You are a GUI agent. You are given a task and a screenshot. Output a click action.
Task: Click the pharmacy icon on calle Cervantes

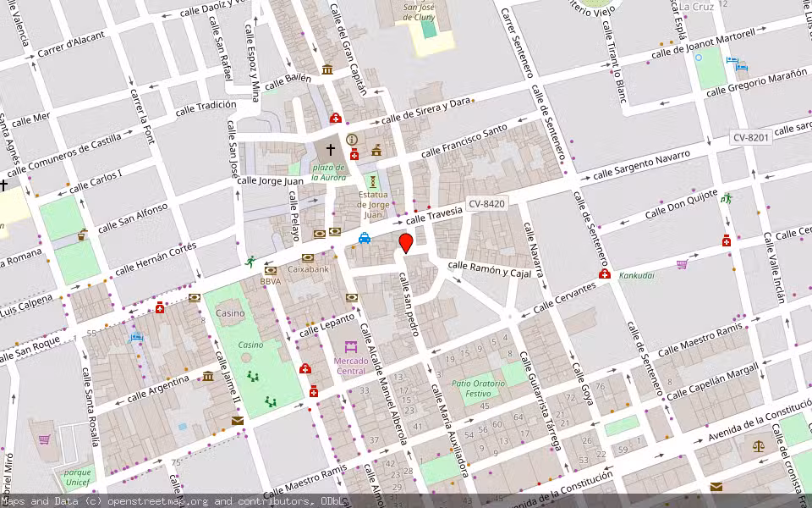tap(604, 274)
